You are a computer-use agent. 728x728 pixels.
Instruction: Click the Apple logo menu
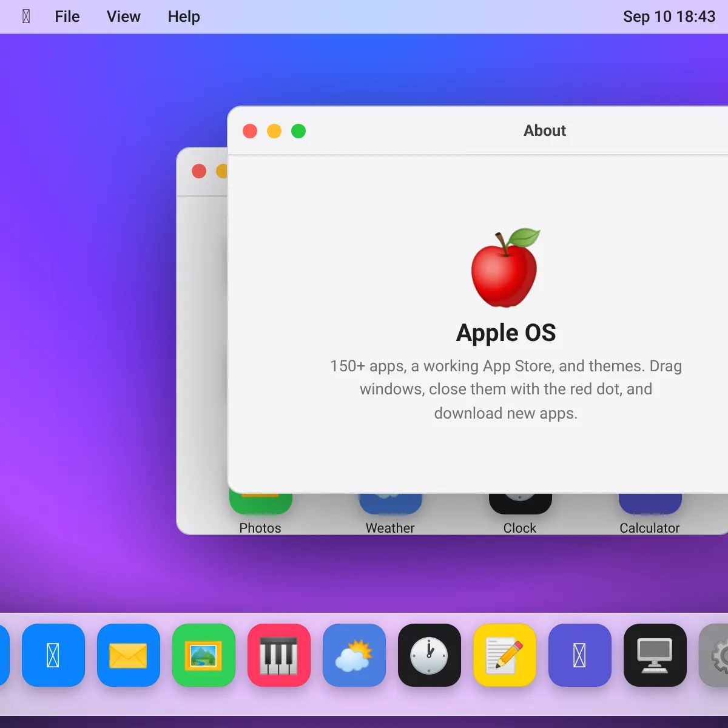tap(26, 16)
